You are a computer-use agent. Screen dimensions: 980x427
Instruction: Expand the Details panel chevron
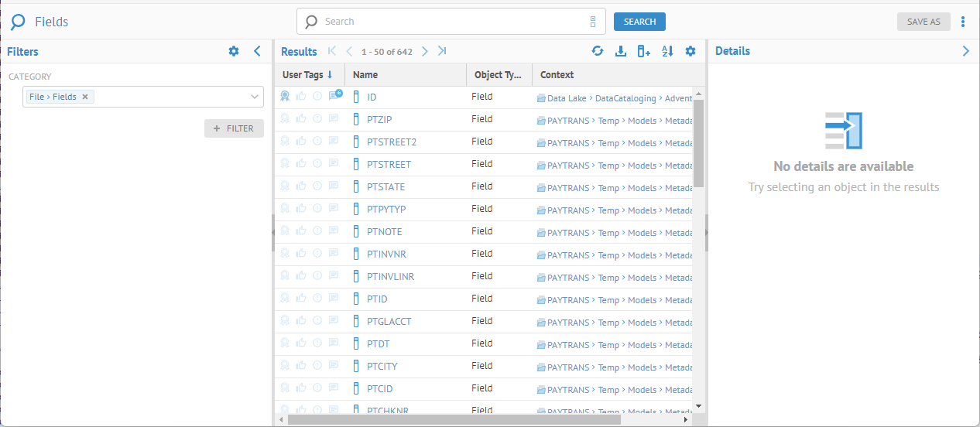click(x=965, y=51)
